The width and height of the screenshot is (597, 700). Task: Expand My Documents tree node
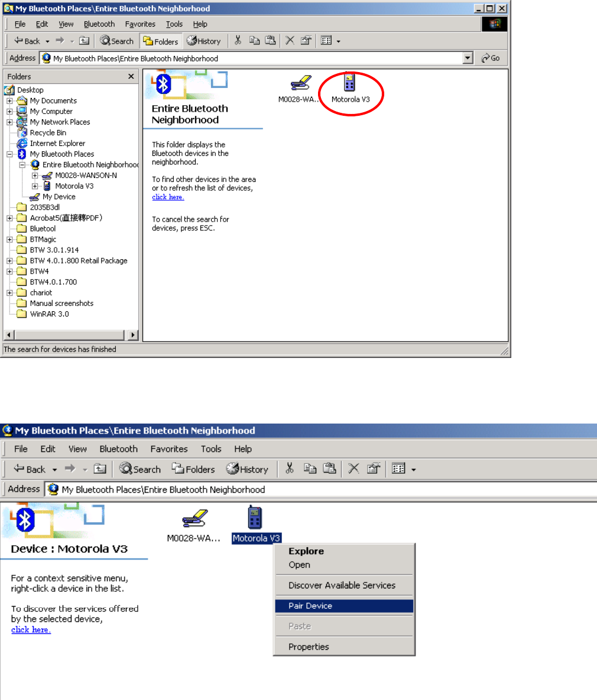(x=9, y=101)
